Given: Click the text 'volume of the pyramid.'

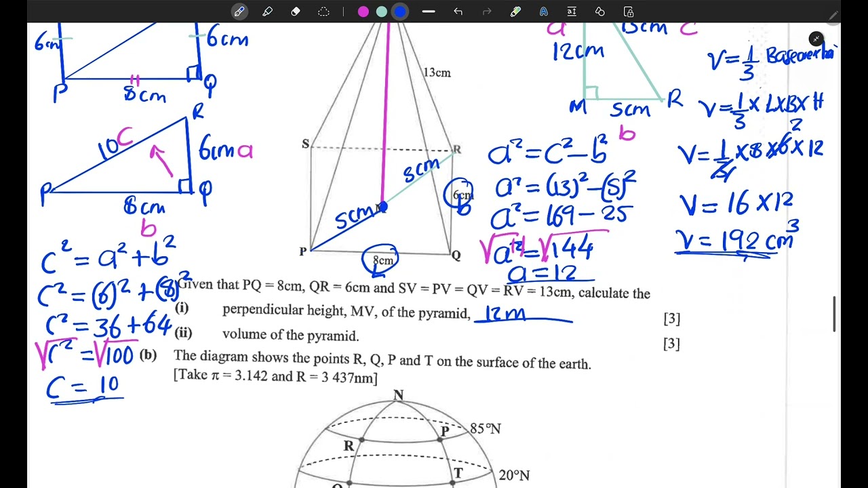Looking at the screenshot, I should 290,335.
